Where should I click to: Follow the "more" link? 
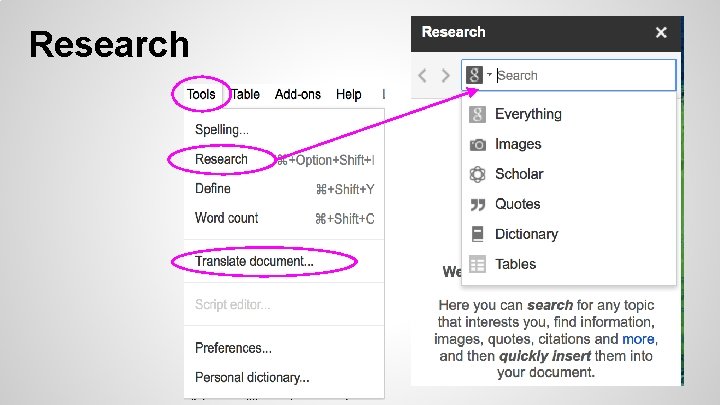[639, 339]
